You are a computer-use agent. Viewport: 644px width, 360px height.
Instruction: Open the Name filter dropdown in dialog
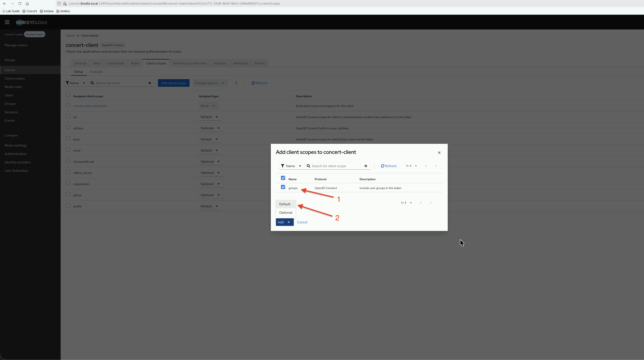(292, 166)
